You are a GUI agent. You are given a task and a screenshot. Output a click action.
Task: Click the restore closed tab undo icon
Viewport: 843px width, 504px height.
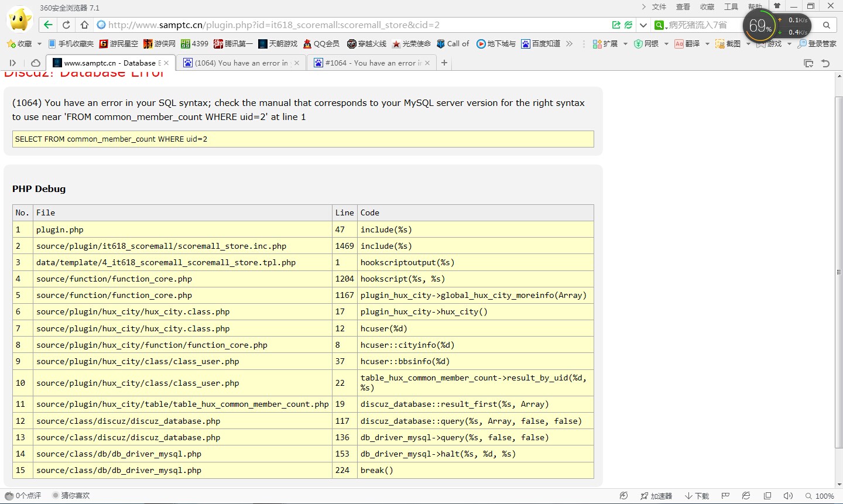click(825, 63)
